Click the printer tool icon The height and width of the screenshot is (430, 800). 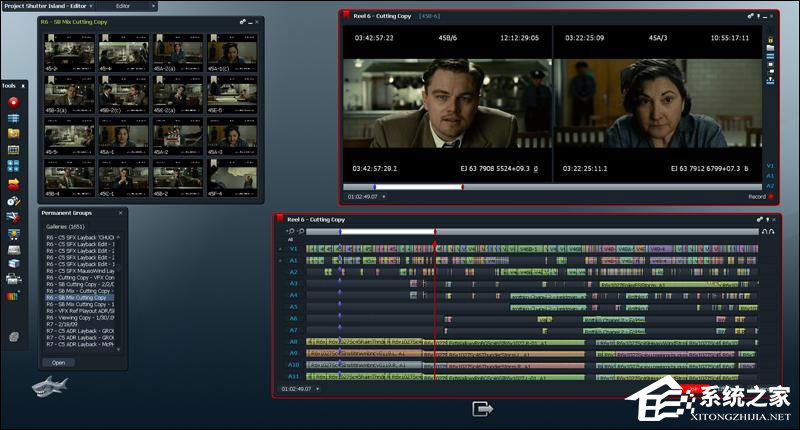(14, 279)
